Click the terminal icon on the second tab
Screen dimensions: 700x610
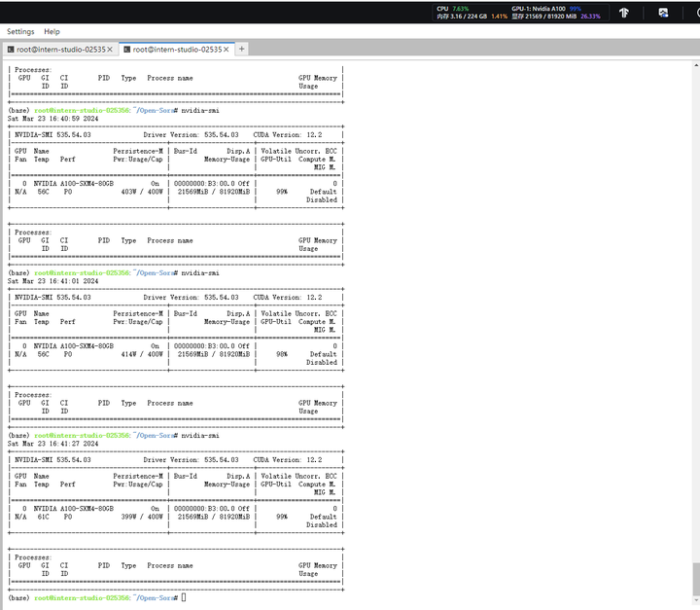[x=126, y=50]
